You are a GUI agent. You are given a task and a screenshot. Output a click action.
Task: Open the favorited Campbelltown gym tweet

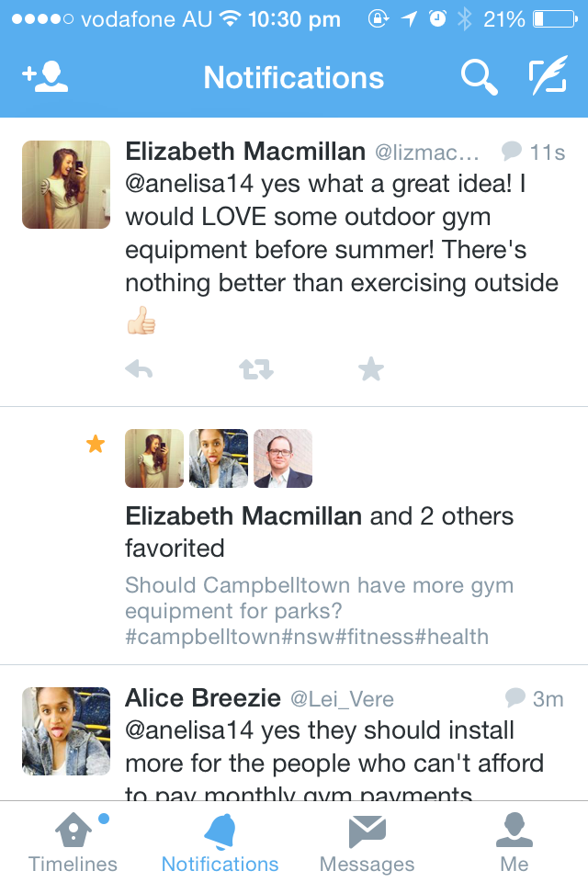(319, 611)
